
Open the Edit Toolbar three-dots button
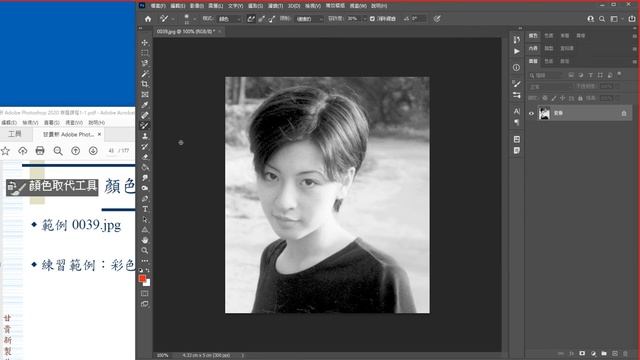pyautogui.click(x=145, y=261)
